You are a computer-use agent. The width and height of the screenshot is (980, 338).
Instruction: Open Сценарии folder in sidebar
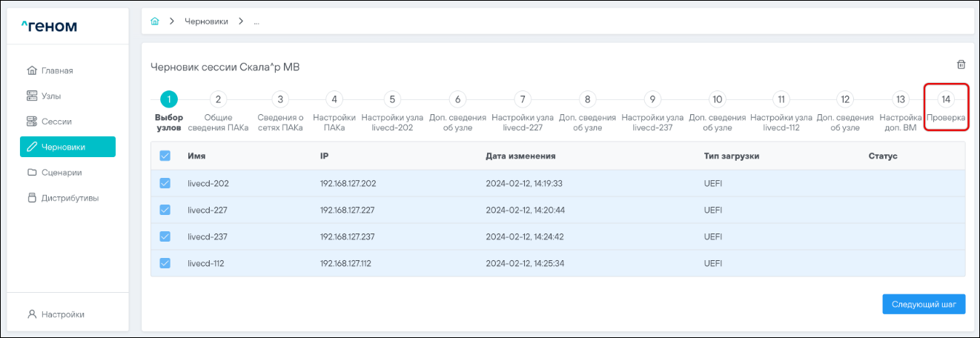coord(61,172)
